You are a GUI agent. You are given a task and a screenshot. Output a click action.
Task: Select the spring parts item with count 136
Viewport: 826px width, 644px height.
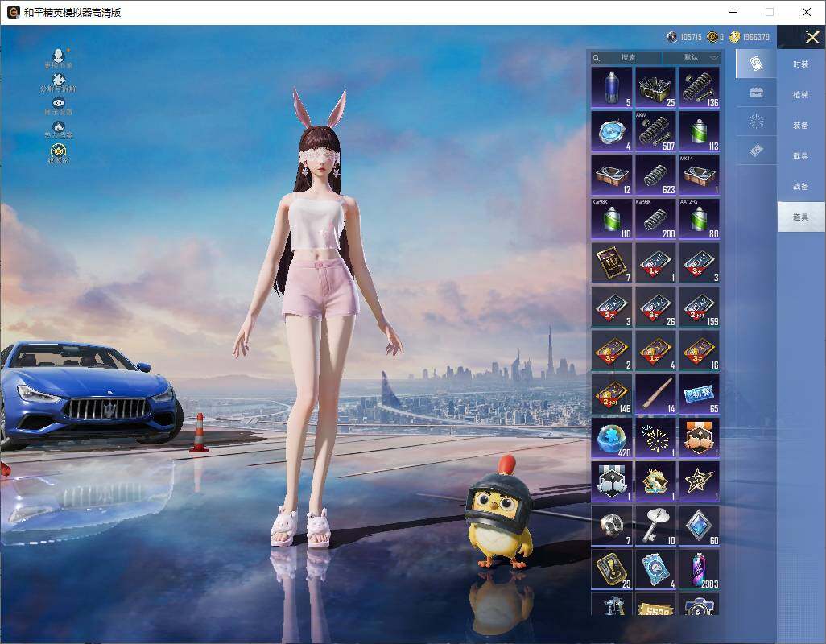[699, 88]
